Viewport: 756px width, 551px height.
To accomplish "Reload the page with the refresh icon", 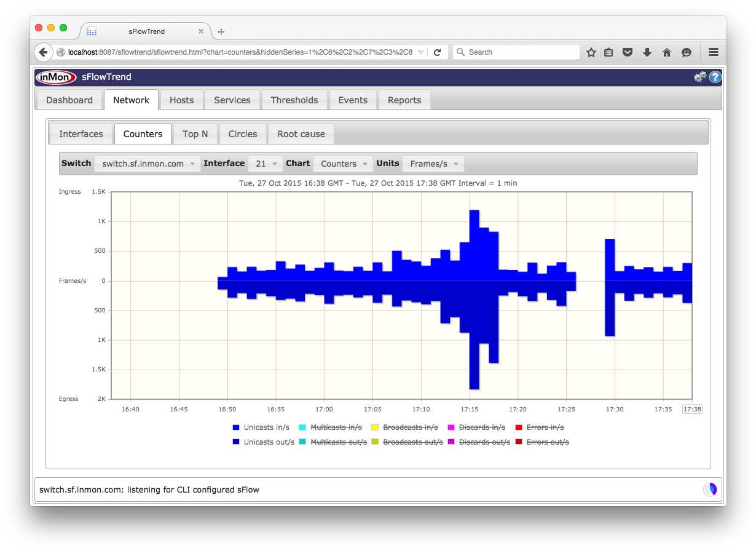I will click(x=437, y=52).
